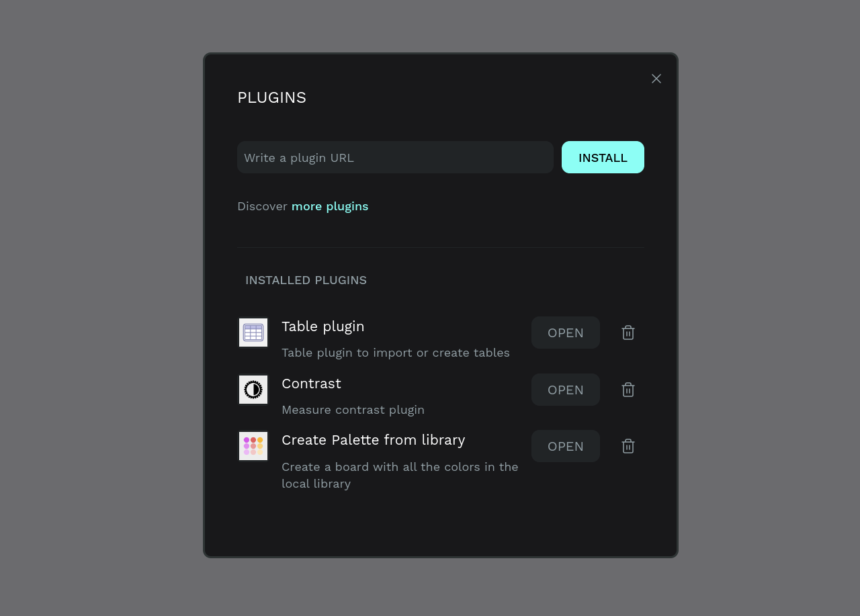Click the Contrast plugin description text
860x616 pixels.
click(353, 409)
